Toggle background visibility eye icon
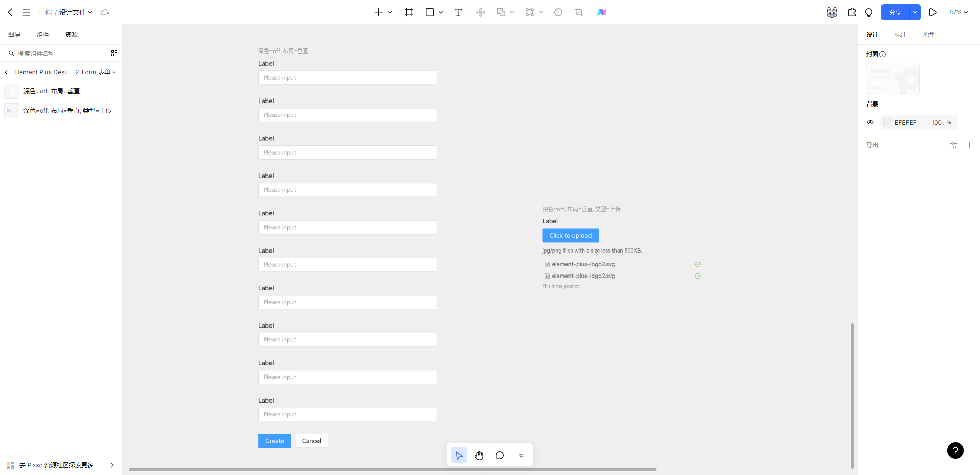The width and height of the screenshot is (980, 475). 870,122
